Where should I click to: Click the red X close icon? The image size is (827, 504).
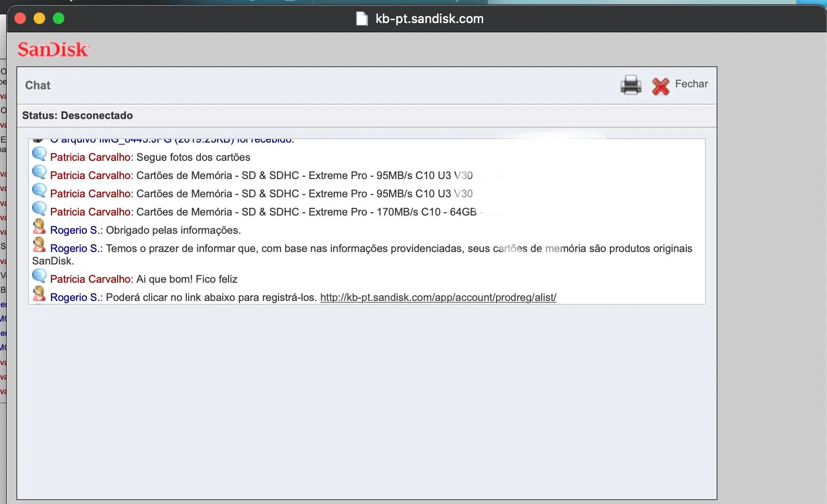point(661,86)
